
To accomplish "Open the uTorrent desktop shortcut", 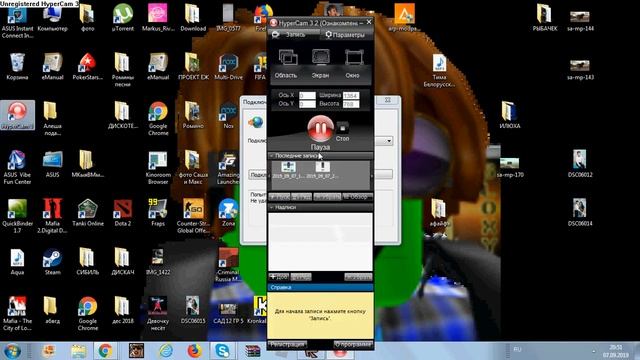I will click(x=123, y=18).
